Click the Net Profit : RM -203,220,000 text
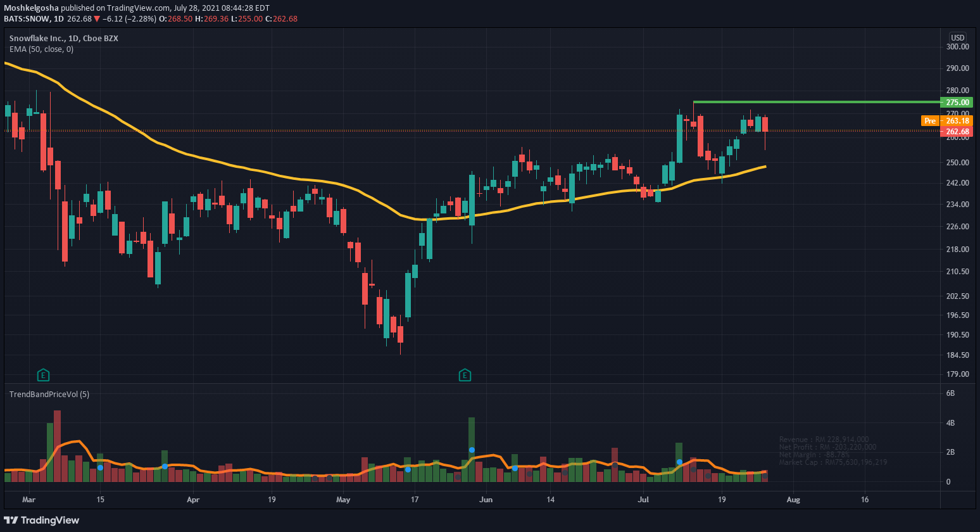 click(827, 447)
